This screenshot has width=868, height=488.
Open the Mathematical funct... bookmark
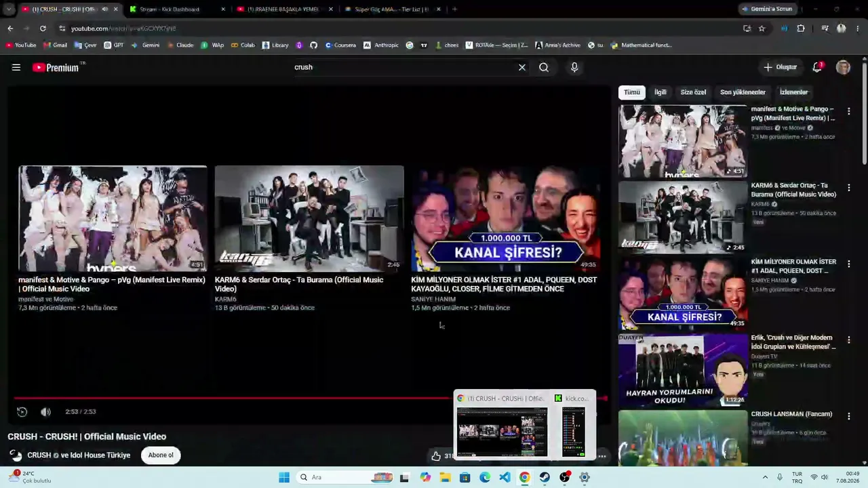(x=642, y=45)
